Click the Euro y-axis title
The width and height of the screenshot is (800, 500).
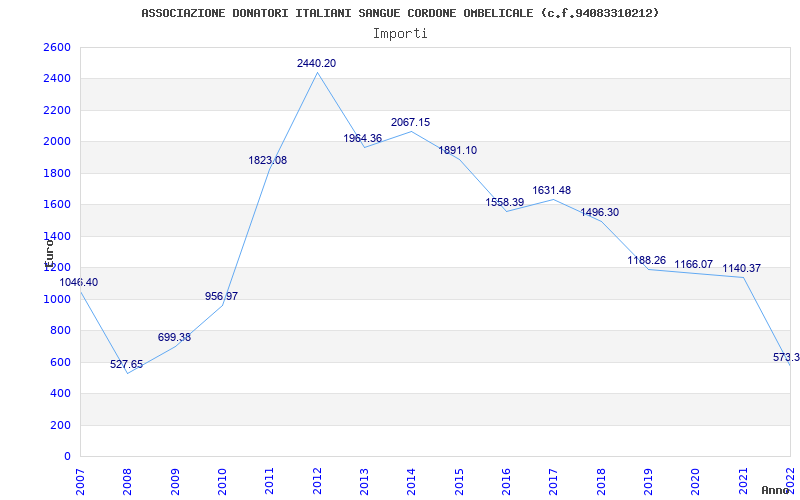point(49,254)
